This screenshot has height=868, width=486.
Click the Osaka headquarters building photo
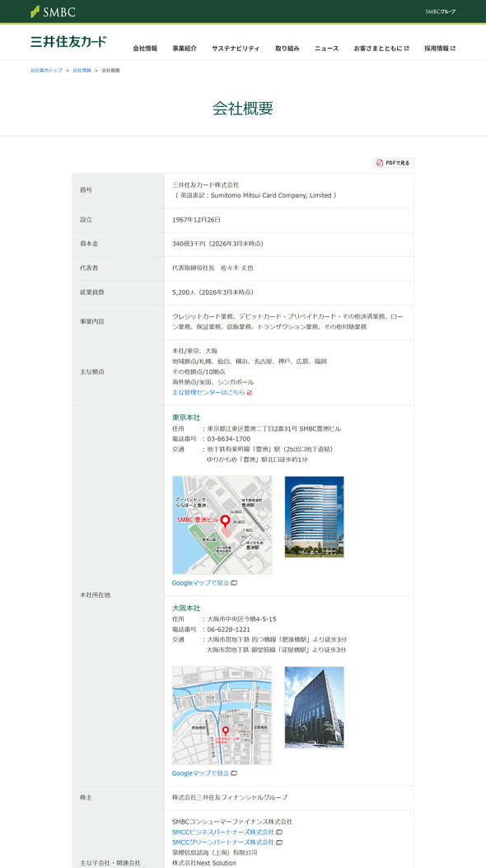[314, 707]
